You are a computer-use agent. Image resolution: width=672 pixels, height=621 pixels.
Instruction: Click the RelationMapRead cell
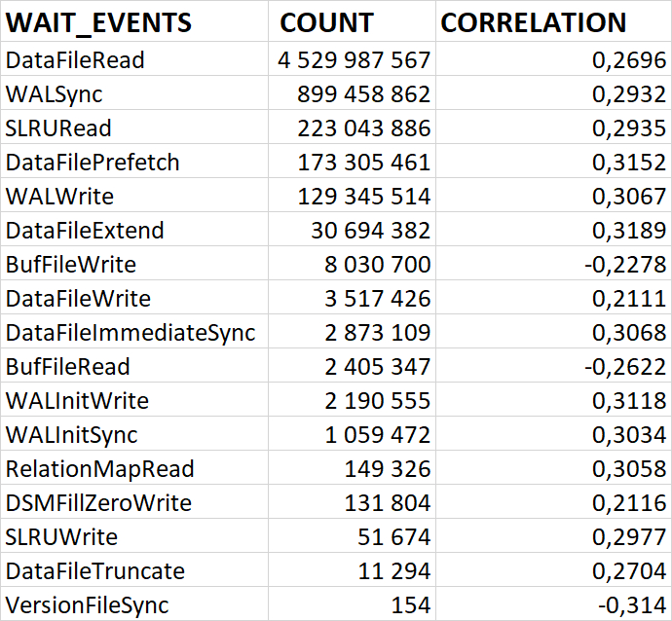pos(100,469)
